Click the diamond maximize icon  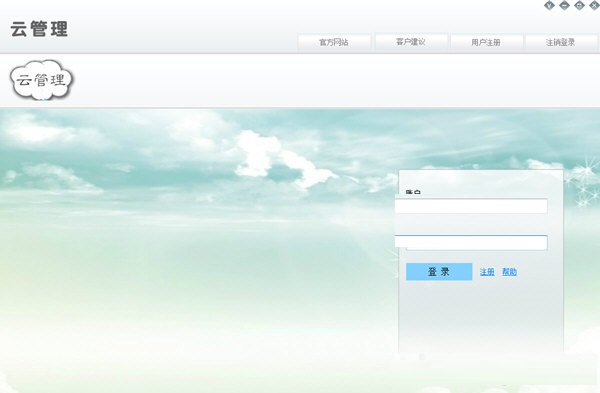(x=580, y=5)
